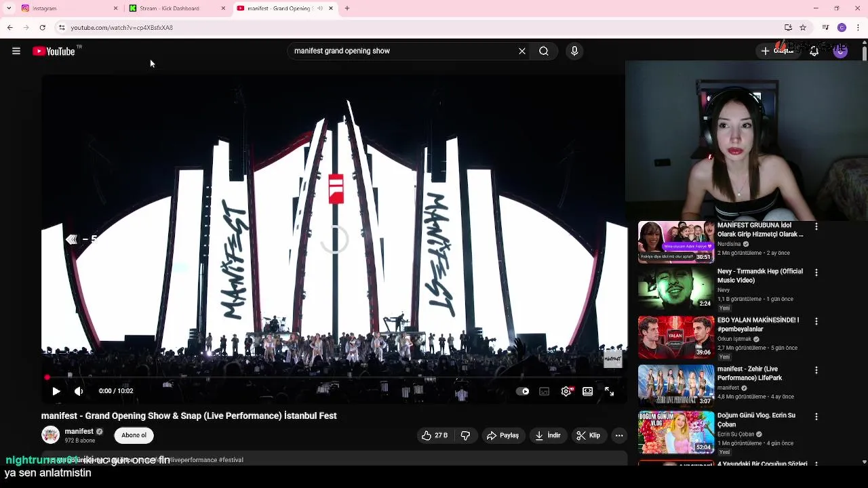Click the manifest watermark in player corner
Screen dimensions: 868x488
tap(612, 358)
